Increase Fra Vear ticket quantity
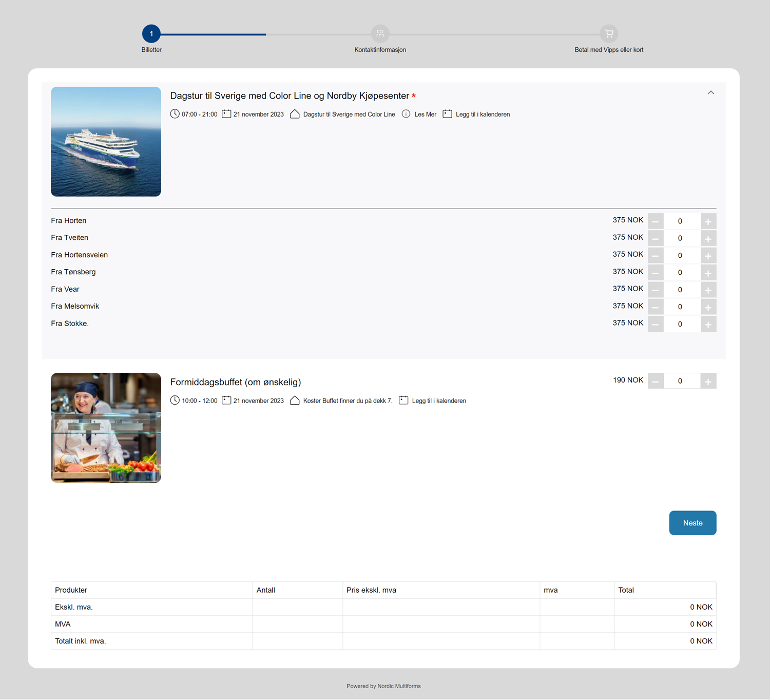Viewport: 770px width, 700px height. click(x=708, y=290)
